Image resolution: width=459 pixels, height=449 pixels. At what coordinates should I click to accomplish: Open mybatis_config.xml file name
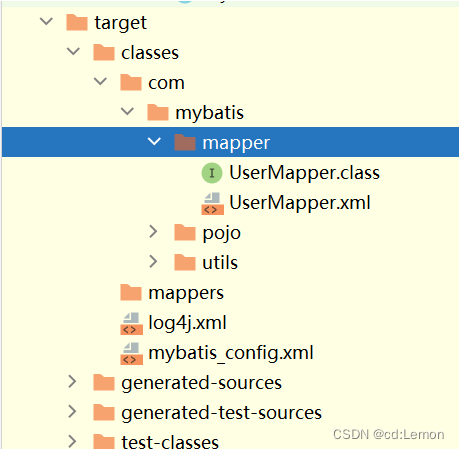pos(231,353)
